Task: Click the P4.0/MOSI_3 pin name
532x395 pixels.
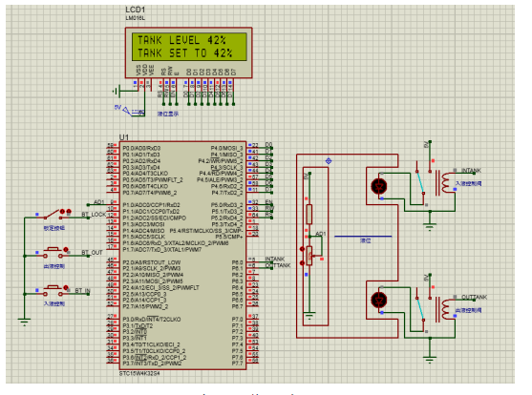Action: click(x=226, y=149)
